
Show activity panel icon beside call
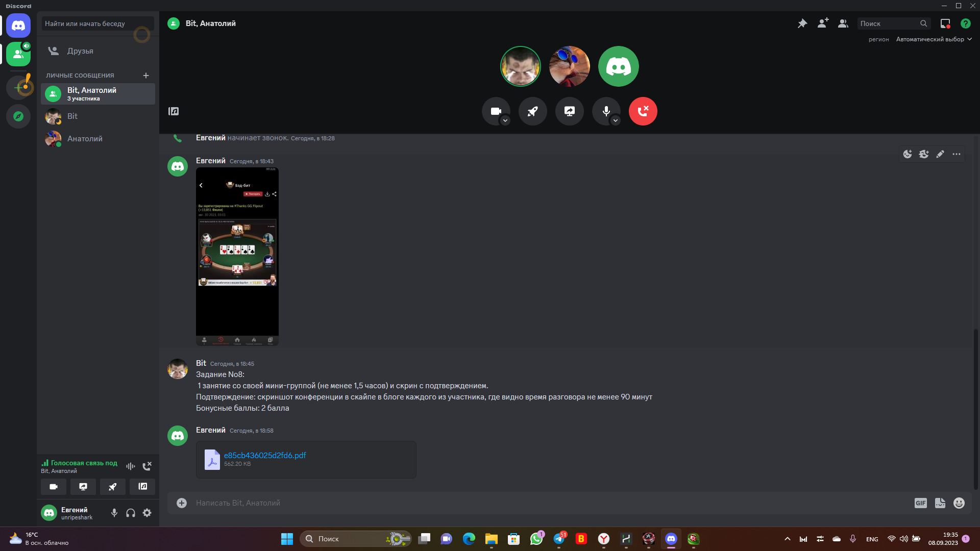pos(174,111)
